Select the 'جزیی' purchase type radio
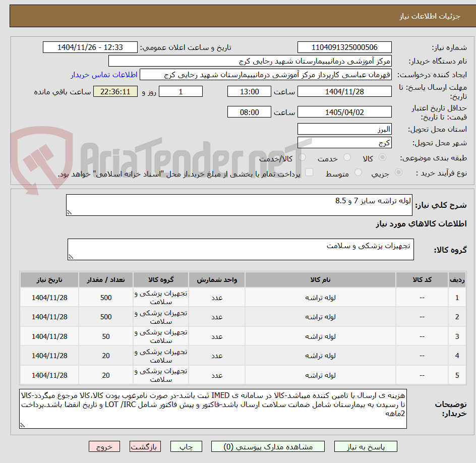Screen dimensions: 476x463 [398, 172]
